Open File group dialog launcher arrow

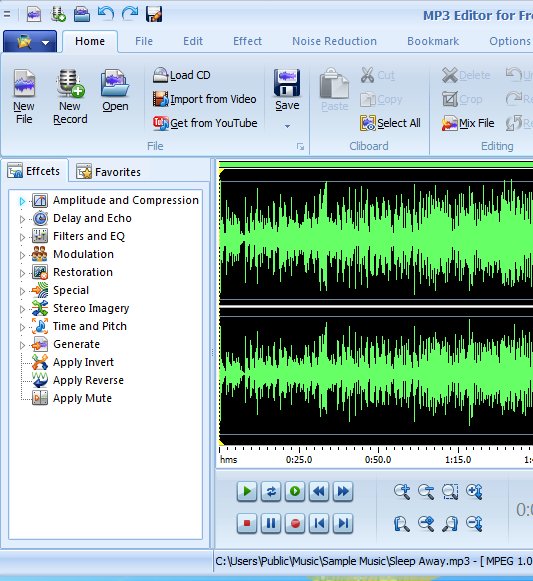300,147
